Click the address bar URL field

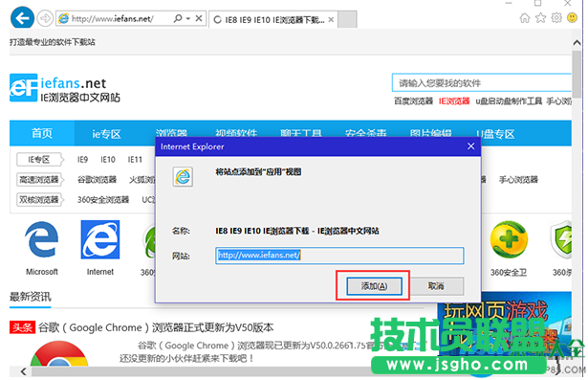pos(112,18)
